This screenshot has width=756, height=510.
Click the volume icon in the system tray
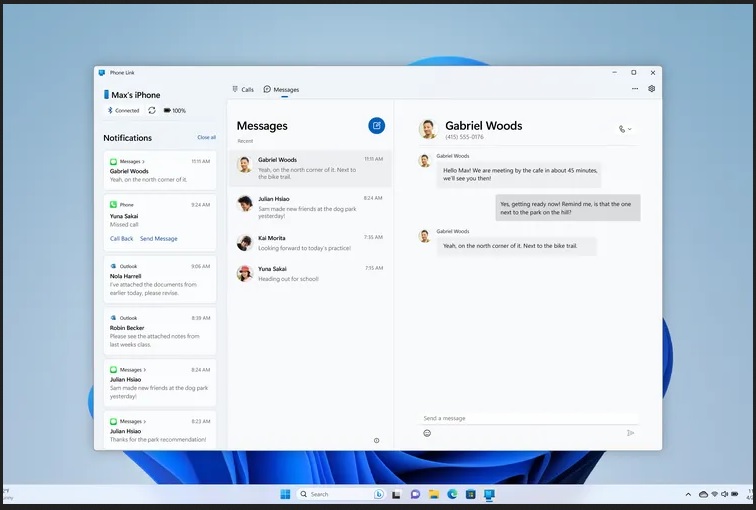point(724,494)
